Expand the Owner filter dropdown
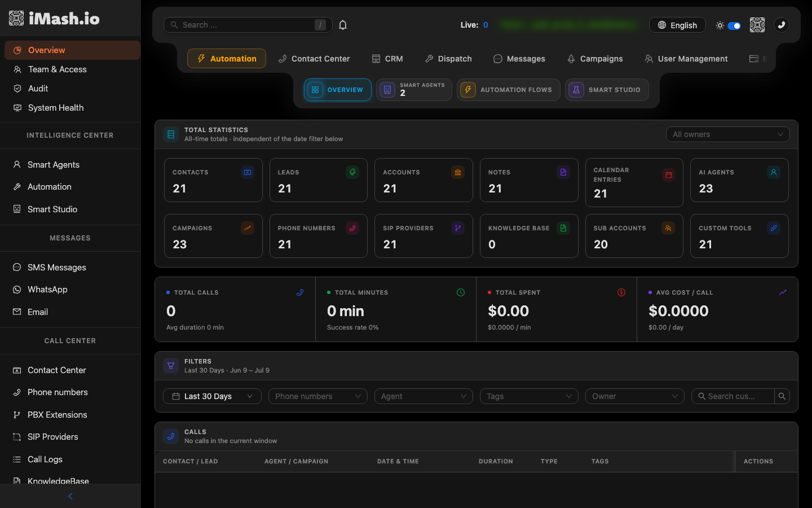This screenshot has height=508, width=812. click(x=635, y=396)
